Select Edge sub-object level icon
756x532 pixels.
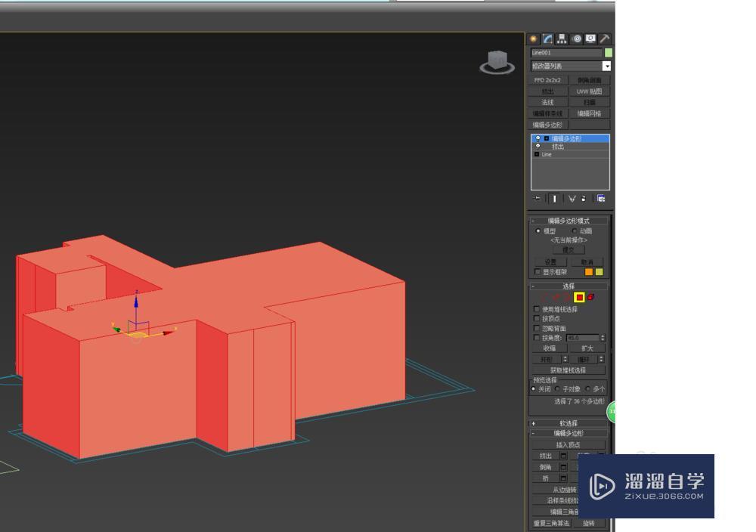point(556,297)
